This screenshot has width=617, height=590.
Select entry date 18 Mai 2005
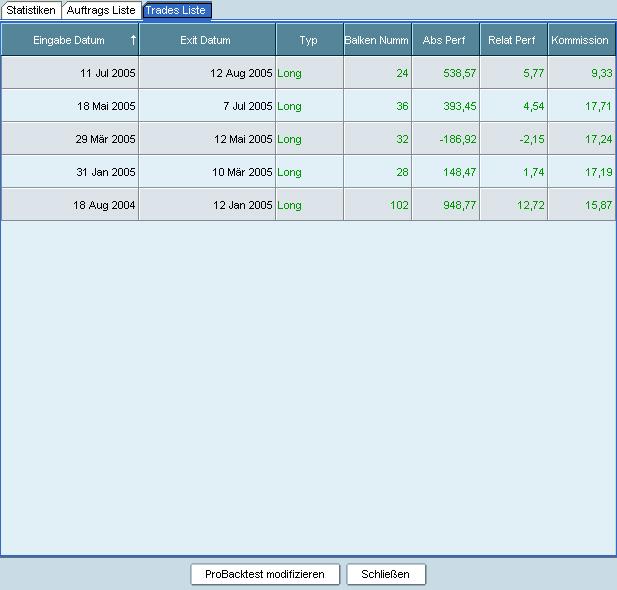[106, 106]
